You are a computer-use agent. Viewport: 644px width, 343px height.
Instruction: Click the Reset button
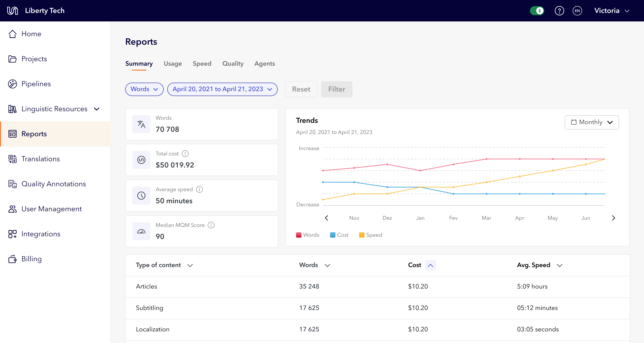pyautogui.click(x=301, y=89)
